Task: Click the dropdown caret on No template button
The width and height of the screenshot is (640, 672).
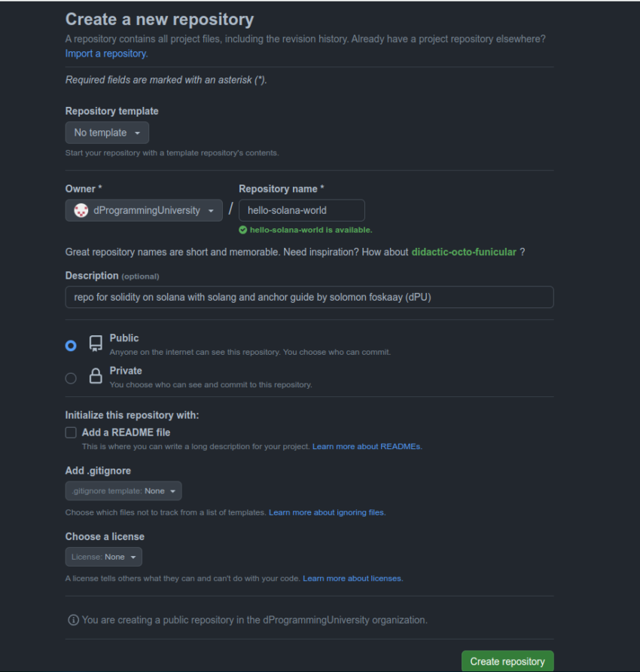Action: click(x=137, y=131)
